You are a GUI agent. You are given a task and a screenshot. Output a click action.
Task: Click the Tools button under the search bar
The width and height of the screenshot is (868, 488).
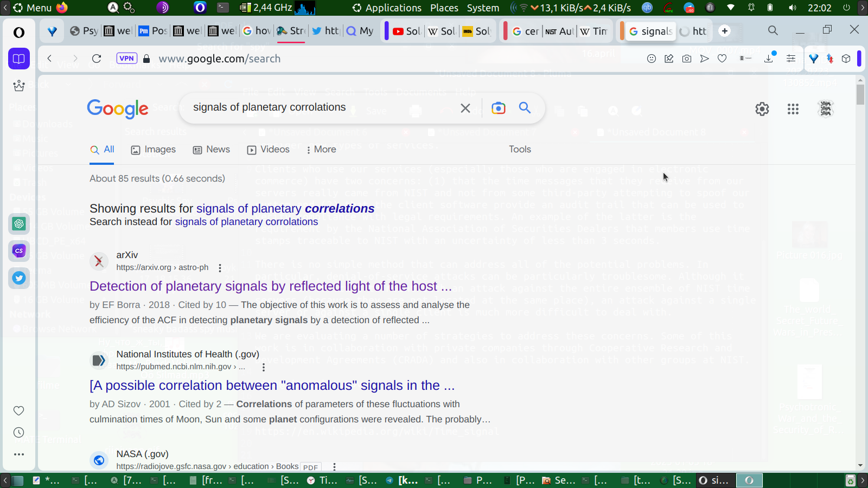(519, 150)
